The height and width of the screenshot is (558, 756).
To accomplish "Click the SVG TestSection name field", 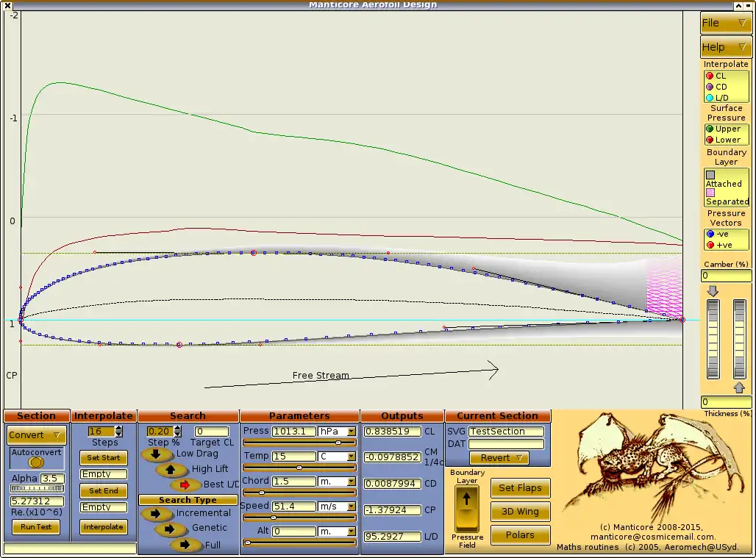I will pos(507,432).
